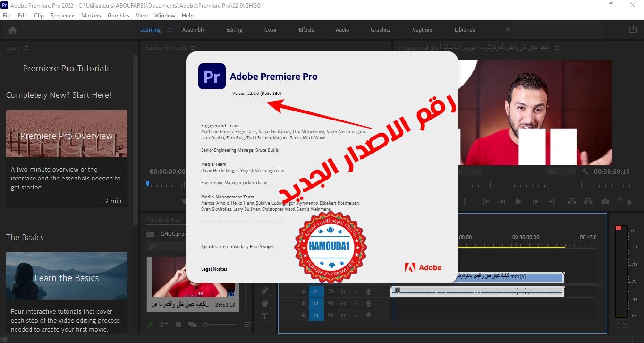Screen dimensions: 644x343
Task: Open Source panel menu
Action: 193,48
